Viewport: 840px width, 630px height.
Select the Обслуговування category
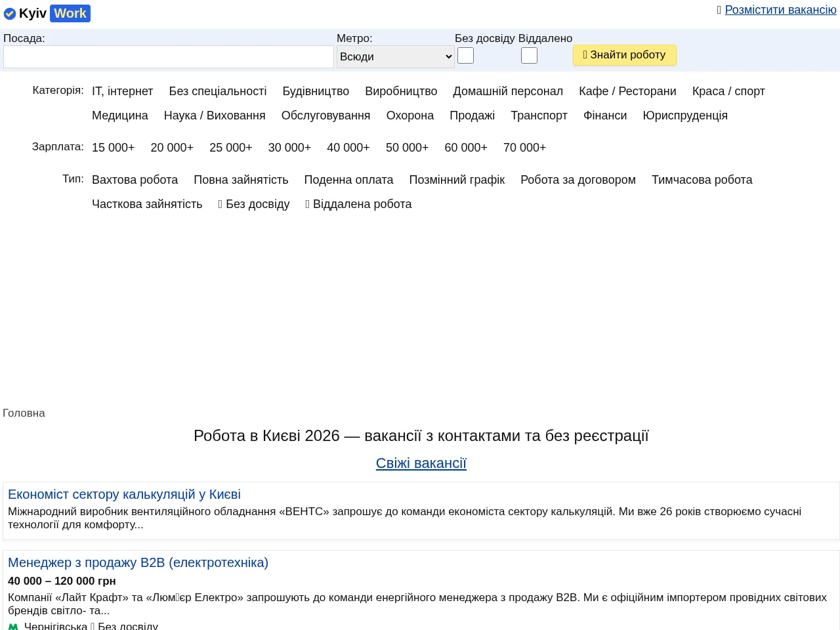tap(325, 115)
